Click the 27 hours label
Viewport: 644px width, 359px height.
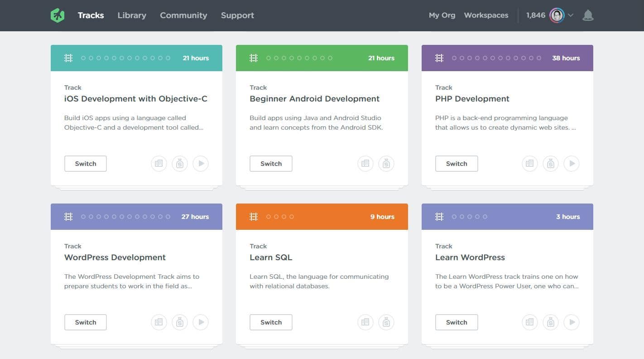[195, 217]
